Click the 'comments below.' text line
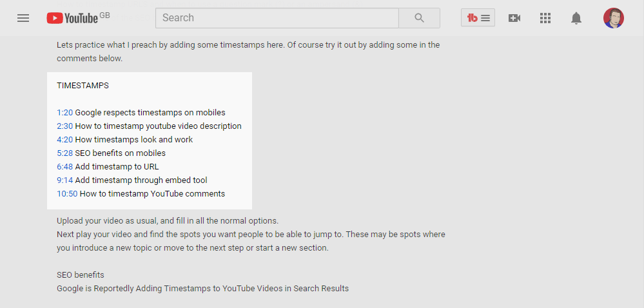This screenshot has height=308, width=644. pyautogui.click(x=90, y=59)
